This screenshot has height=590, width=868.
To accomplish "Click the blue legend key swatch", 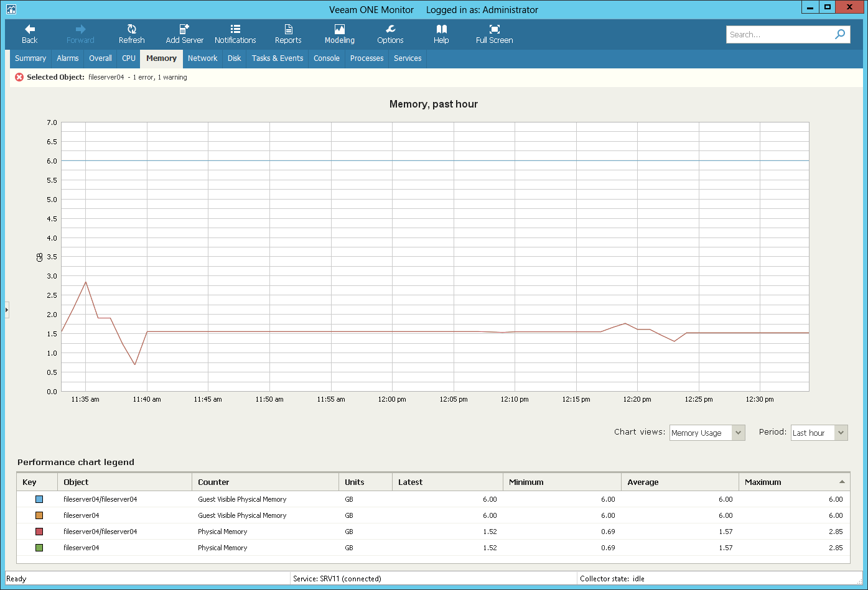I will 39,499.
